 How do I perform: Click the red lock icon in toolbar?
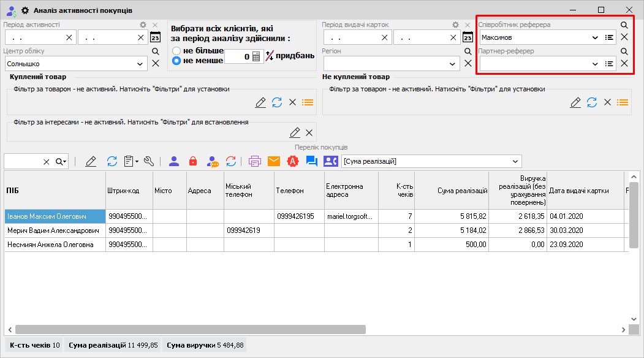(x=193, y=161)
